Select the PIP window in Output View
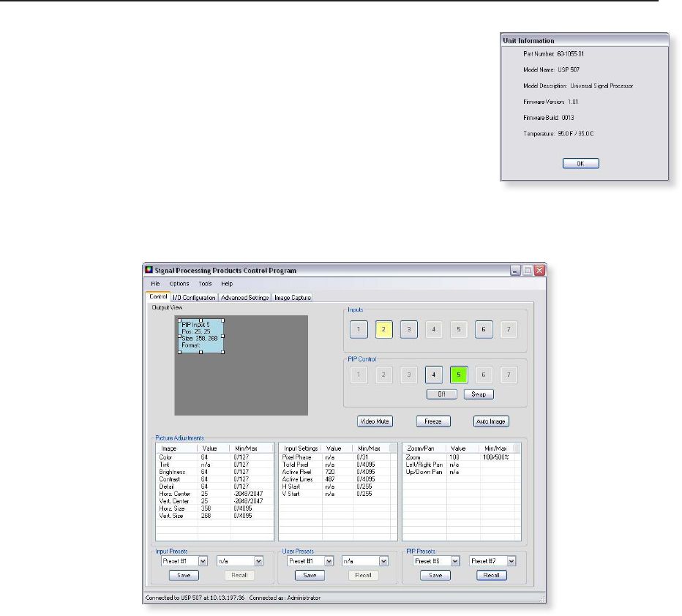This screenshot has height=616, width=682. point(201,335)
